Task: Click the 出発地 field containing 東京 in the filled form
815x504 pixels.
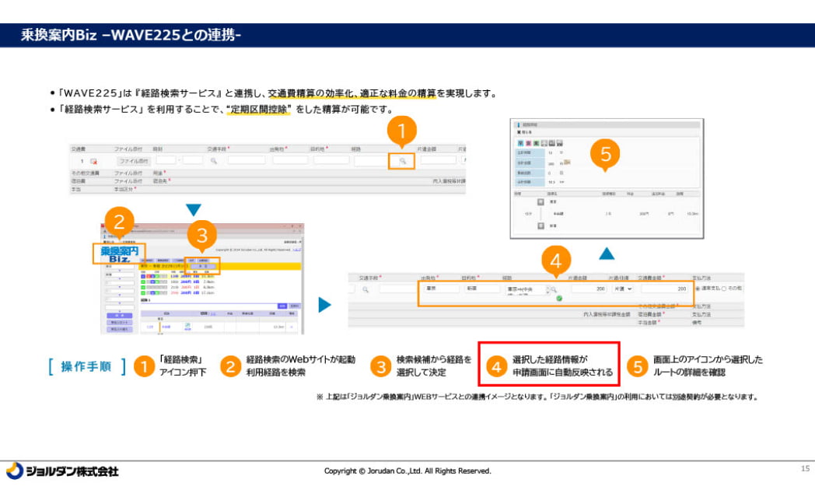Action: point(441,289)
